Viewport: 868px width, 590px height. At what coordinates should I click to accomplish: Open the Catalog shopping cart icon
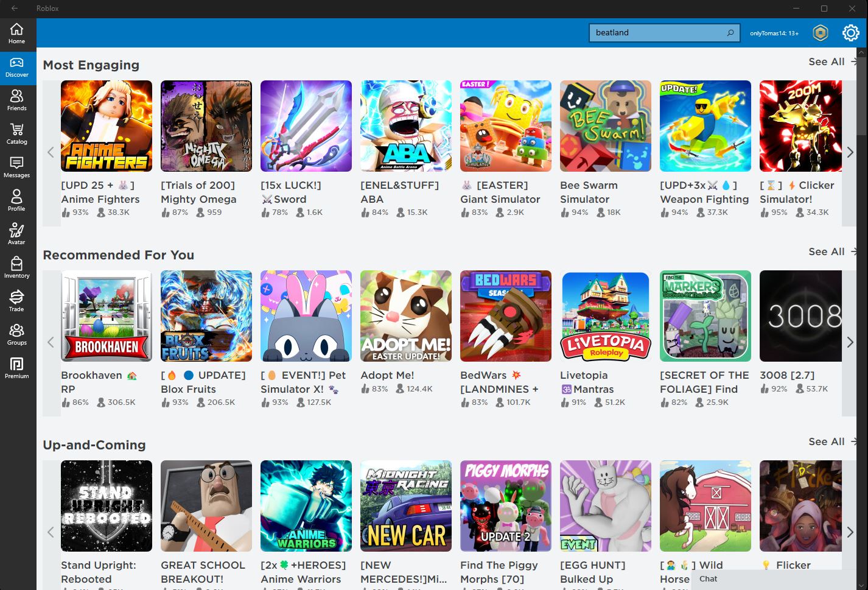17,133
